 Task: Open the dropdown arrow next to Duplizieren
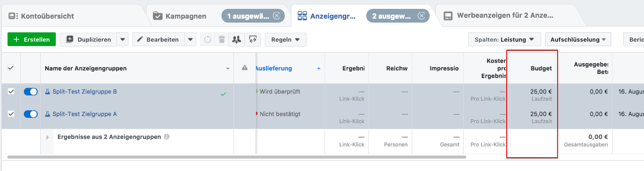[123, 39]
